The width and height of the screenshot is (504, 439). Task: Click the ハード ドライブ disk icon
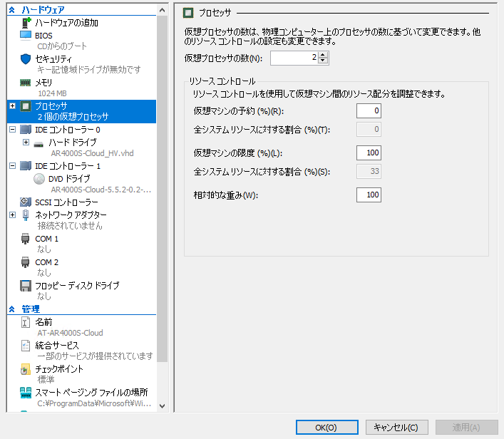click(38, 144)
